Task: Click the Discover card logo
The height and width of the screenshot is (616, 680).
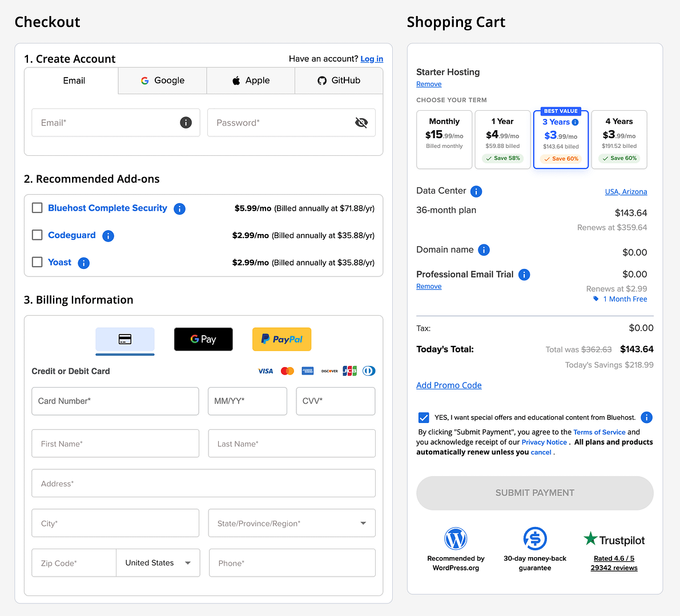Action: pos(329,371)
